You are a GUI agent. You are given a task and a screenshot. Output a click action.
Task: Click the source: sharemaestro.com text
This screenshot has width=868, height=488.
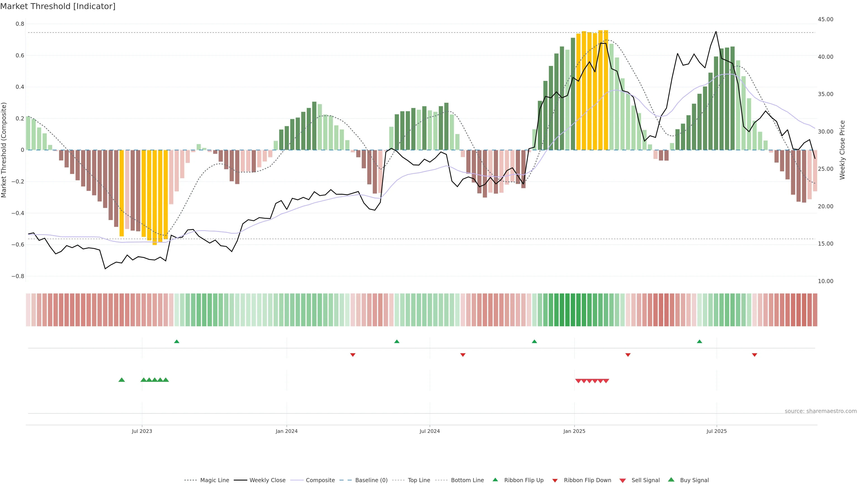click(821, 411)
